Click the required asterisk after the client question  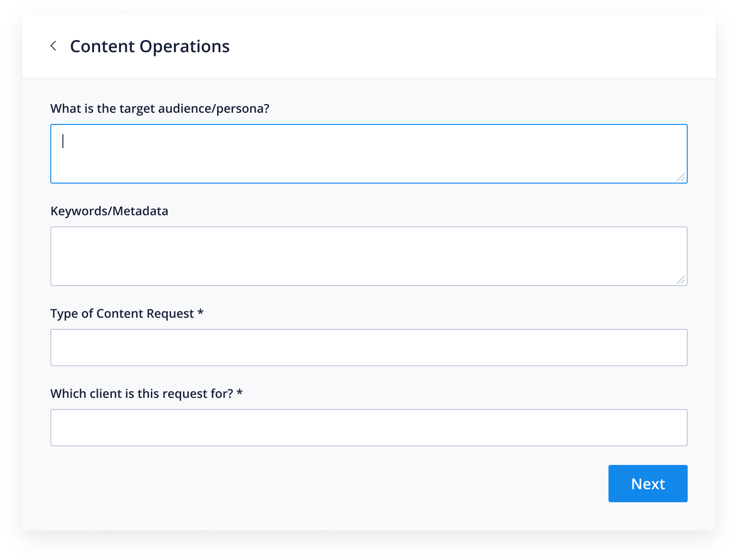pyautogui.click(x=239, y=393)
